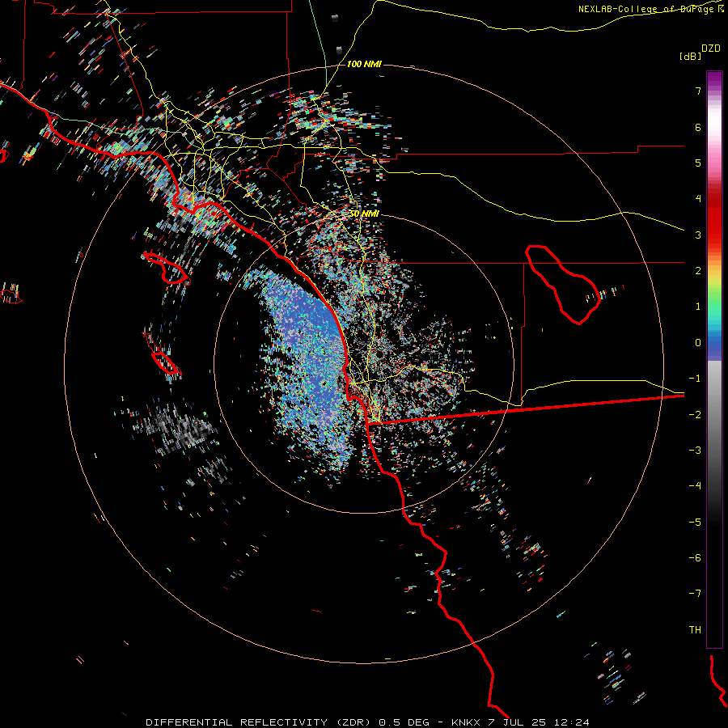Screen dimensions: 728x728
Task: Pick the -7 tick label on the scale
Action: click(x=695, y=594)
